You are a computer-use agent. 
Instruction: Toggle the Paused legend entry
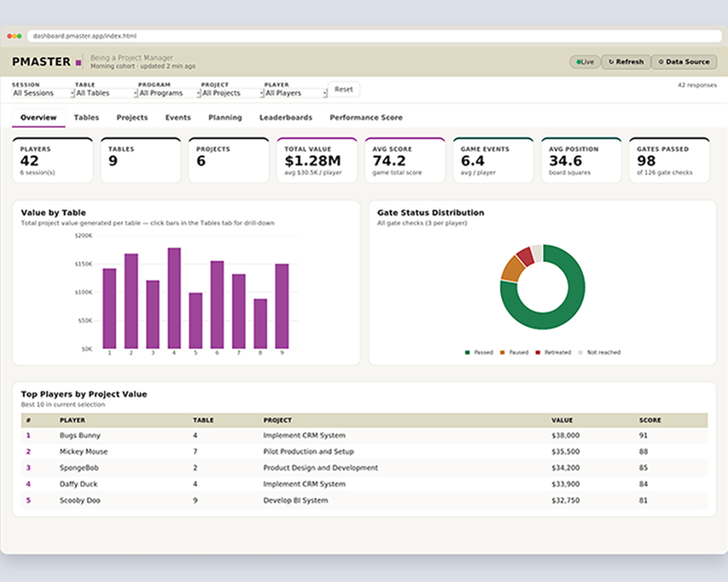(x=514, y=352)
